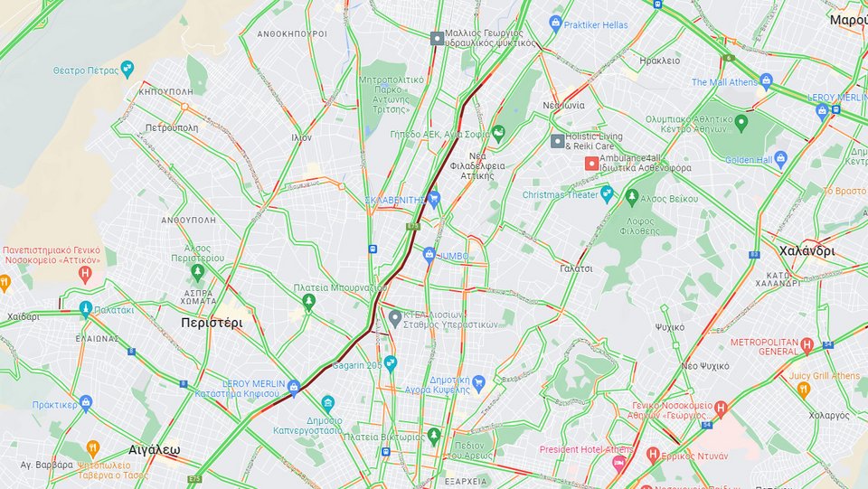Click the Περιστέρι district label

tap(212, 323)
